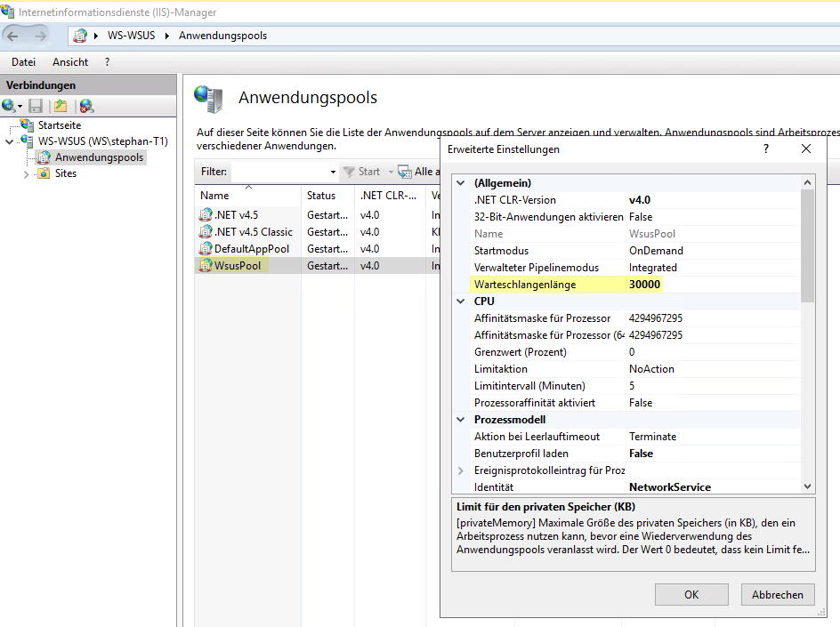Click scroll down arrow in property grid
840x627 pixels.
coord(807,486)
